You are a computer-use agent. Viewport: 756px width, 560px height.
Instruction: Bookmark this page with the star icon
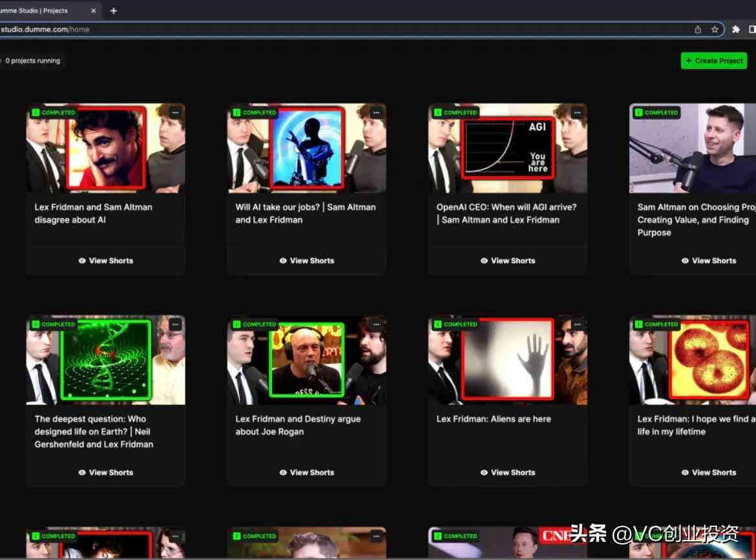tap(715, 30)
